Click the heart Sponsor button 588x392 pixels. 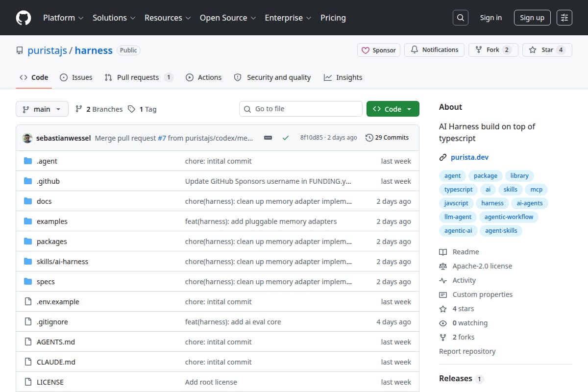coord(379,50)
